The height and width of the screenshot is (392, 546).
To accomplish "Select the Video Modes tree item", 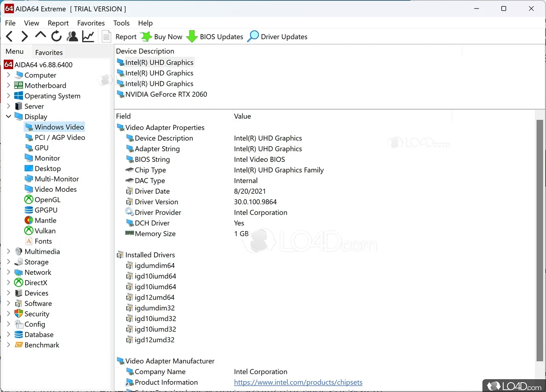I will [x=51, y=189].
